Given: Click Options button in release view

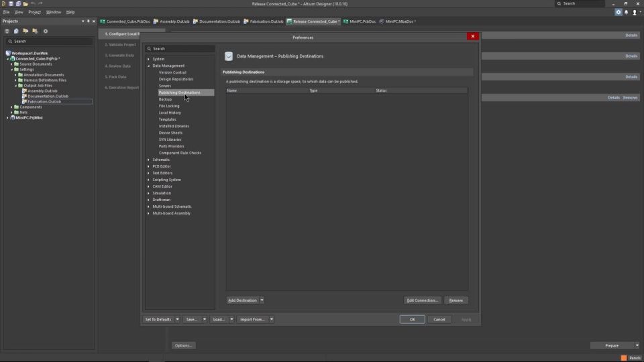Looking at the screenshot, I should (183, 346).
